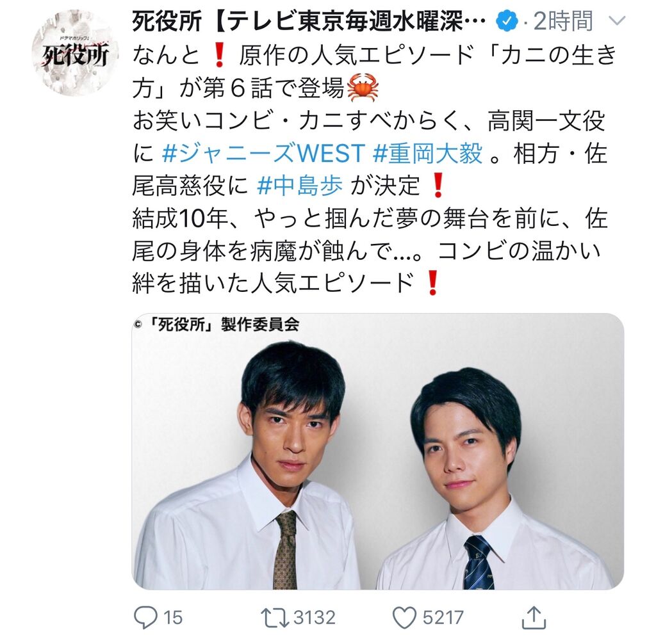Tap the retweet arrows icon
This screenshot has height=644, width=656.
(274, 618)
